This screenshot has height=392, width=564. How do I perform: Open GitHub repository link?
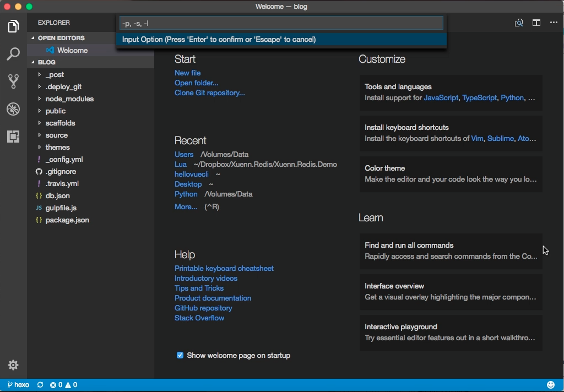point(203,308)
